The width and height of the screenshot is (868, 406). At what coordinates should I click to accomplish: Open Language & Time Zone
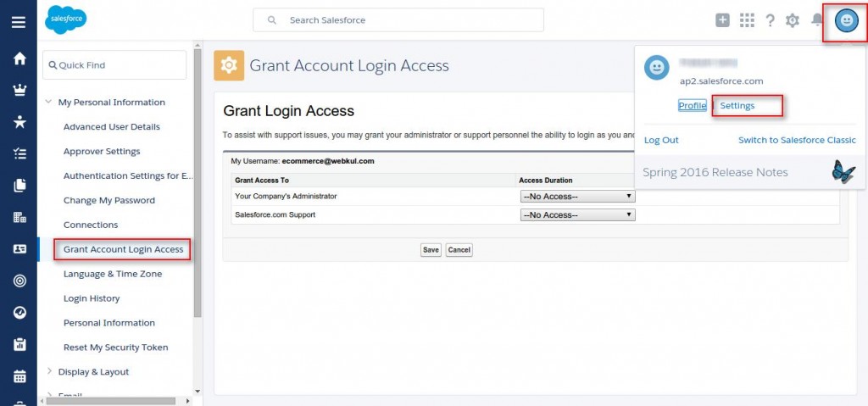pyautogui.click(x=113, y=274)
